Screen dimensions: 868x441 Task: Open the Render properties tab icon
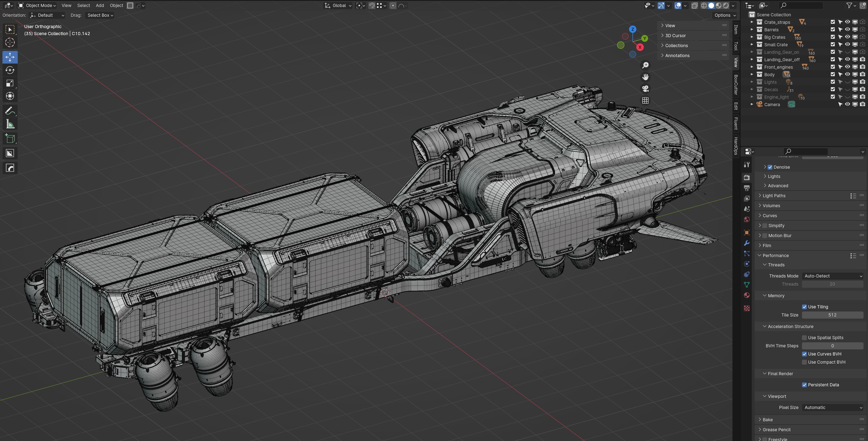point(747,177)
